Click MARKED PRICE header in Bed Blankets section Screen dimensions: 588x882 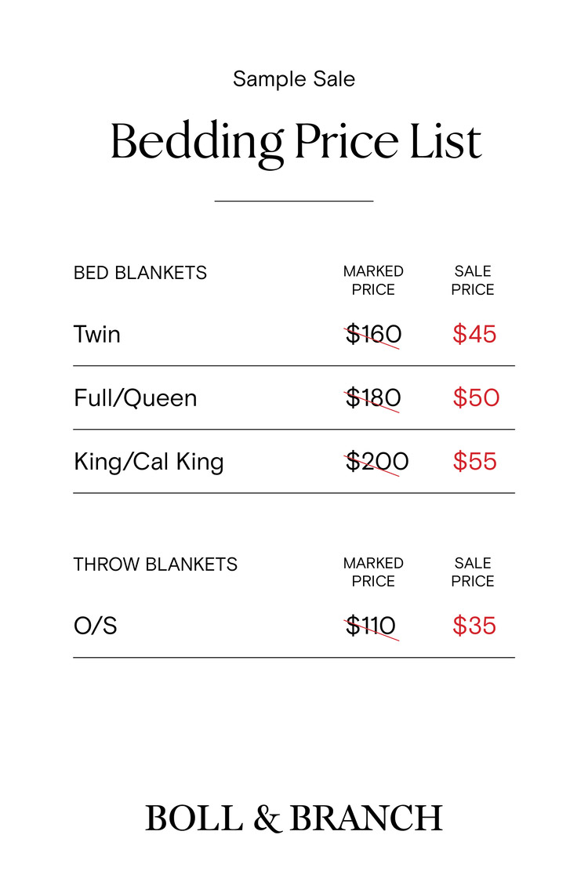click(x=373, y=281)
